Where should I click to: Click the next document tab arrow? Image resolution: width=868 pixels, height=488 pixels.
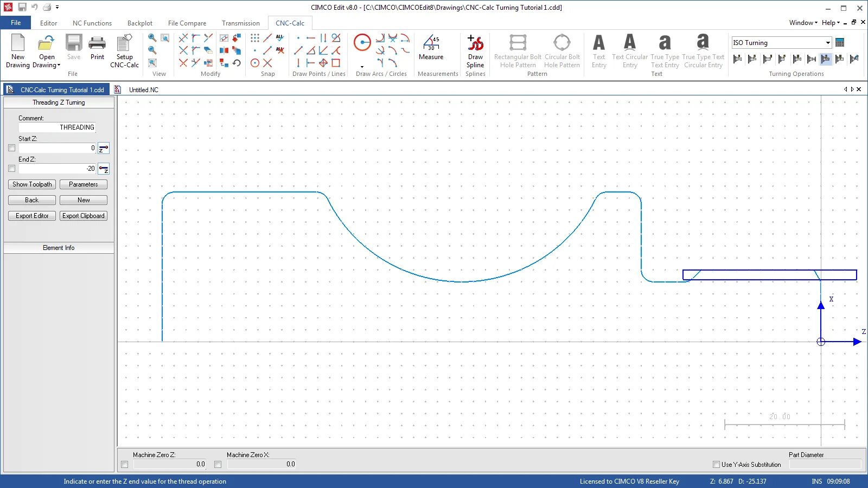coord(852,89)
